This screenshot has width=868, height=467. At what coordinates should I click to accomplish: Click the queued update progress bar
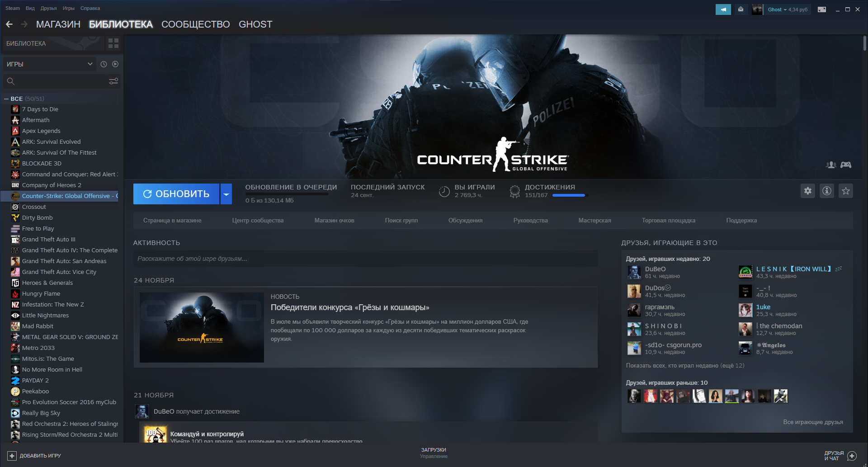tap(287, 194)
